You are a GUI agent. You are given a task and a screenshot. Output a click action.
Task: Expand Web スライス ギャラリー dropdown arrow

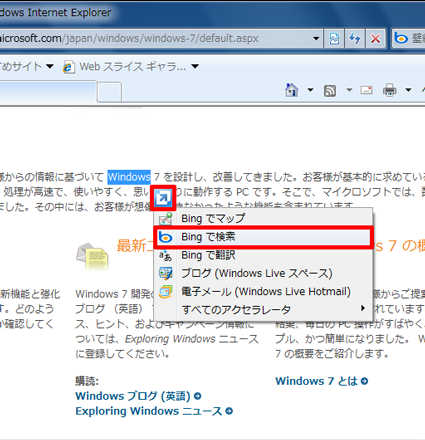pyautogui.click(x=195, y=66)
